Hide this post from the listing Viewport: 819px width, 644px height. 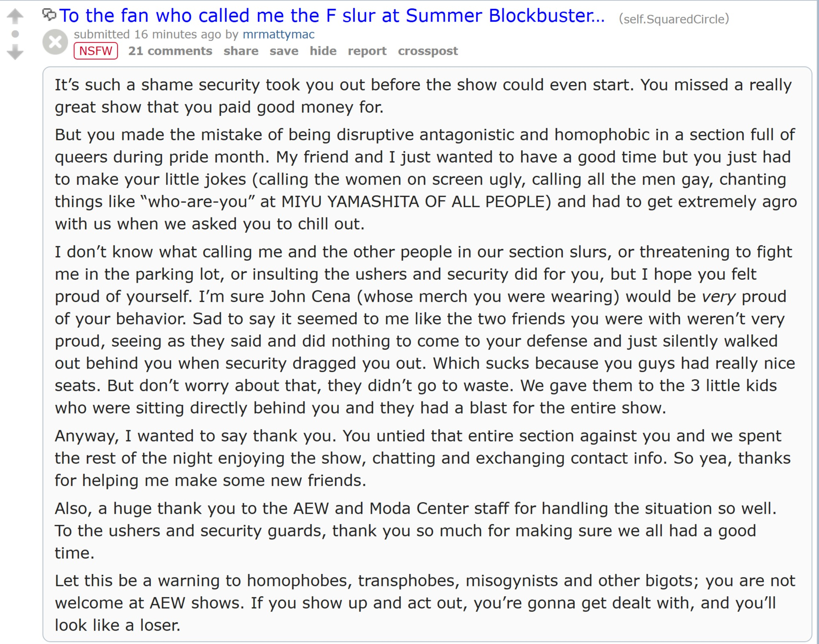point(323,51)
